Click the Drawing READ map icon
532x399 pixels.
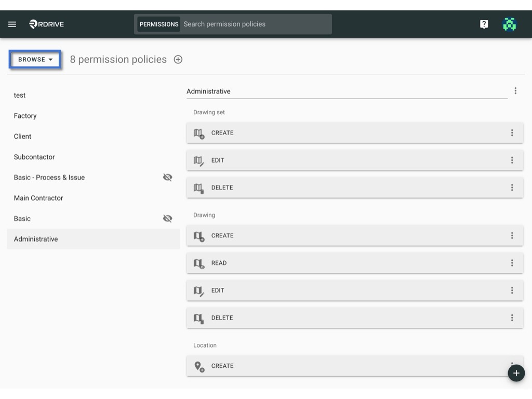199,263
